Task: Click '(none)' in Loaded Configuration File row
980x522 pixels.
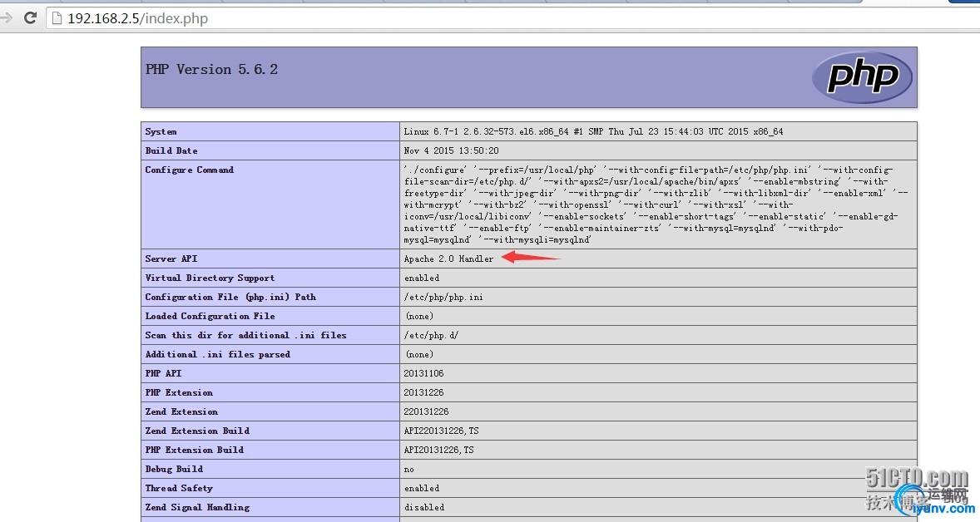Action: click(x=419, y=317)
